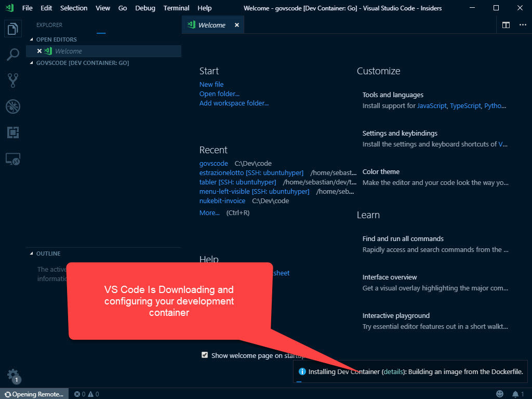Image resolution: width=532 pixels, height=399 pixels.
Task: Open the Debug menu
Action: click(x=145, y=8)
